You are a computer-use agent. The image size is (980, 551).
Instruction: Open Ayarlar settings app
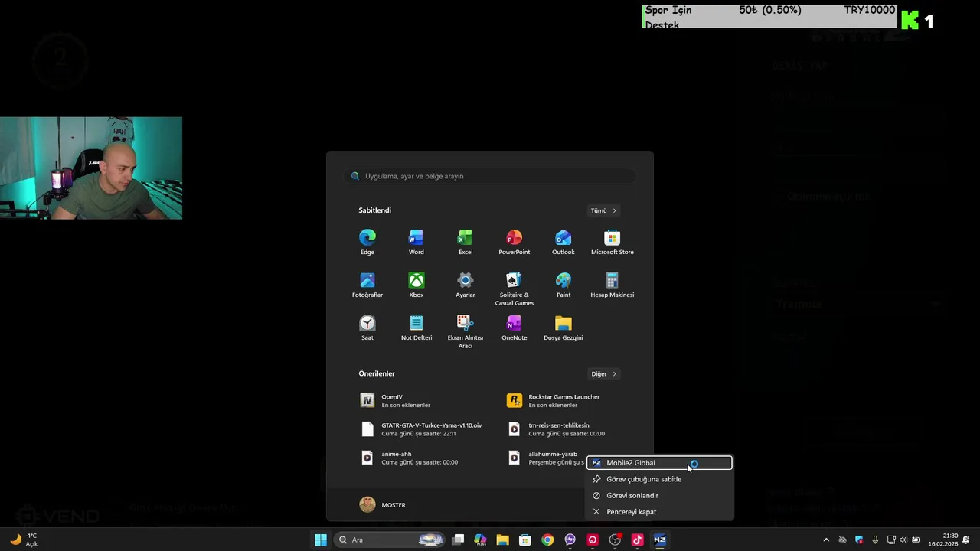click(x=465, y=285)
